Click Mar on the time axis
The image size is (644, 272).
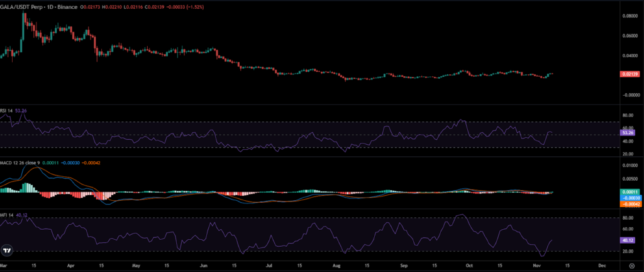(4, 266)
